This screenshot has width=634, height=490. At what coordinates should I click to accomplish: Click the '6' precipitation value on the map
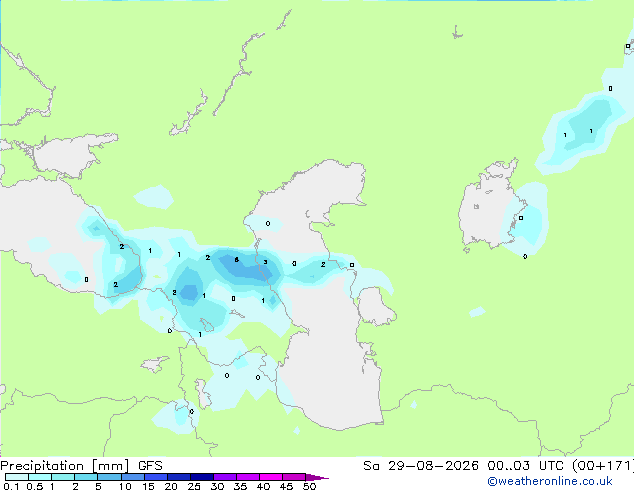[x=237, y=260]
